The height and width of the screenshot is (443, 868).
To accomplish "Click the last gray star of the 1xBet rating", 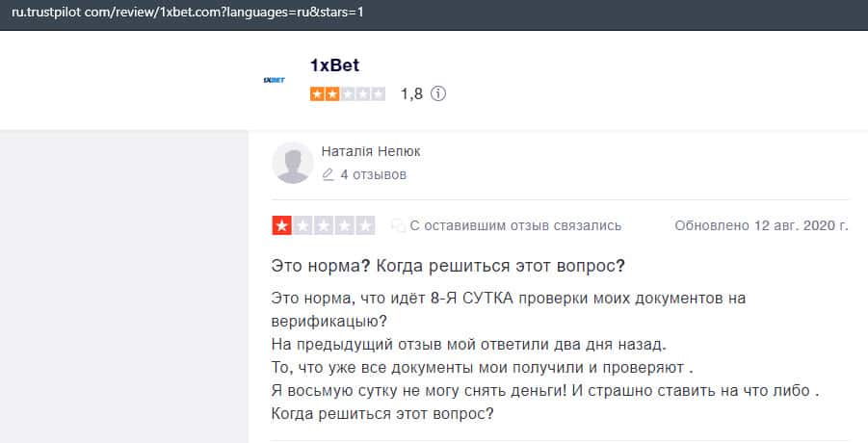I will click(x=379, y=94).
